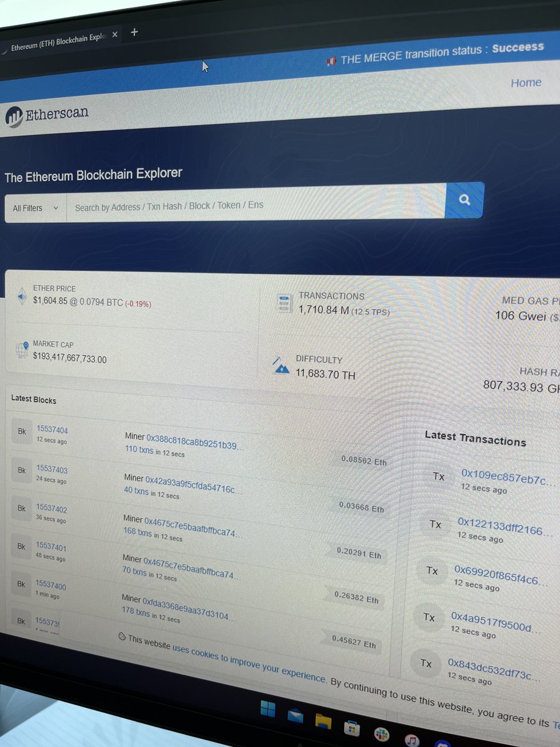
Task: Click the Bk badge for block 15537402
Action: click(21, 509)
